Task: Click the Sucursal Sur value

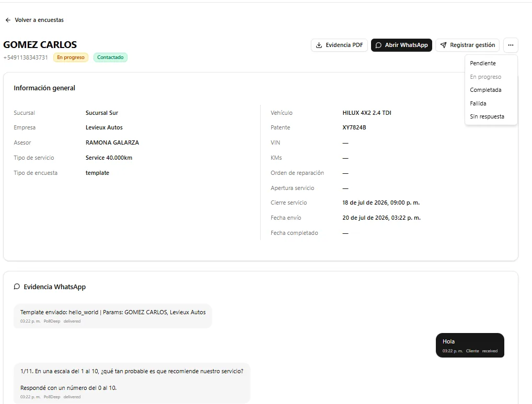Action: (102, 113)
